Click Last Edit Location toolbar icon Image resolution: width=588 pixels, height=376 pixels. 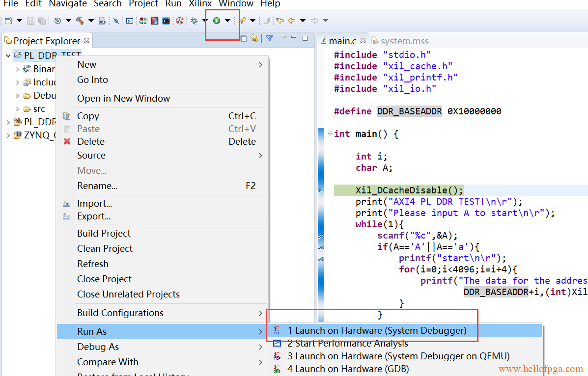[x=280, y=21]
